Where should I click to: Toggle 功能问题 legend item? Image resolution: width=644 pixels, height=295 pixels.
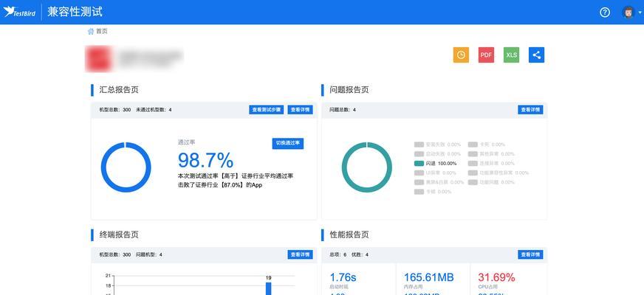click(x=491, y=182)
